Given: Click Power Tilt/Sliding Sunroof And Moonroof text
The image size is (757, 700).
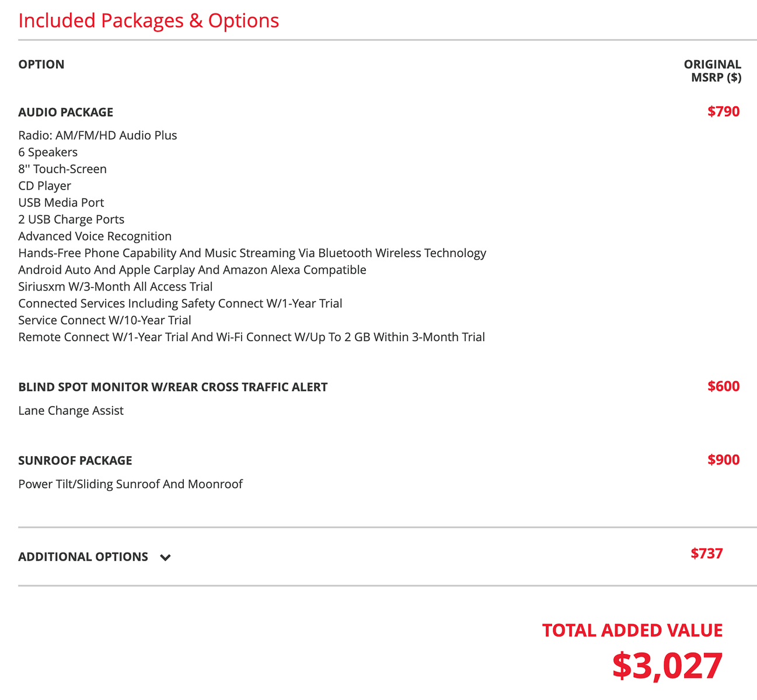Looking at the screenshot, I should [130, 484].
